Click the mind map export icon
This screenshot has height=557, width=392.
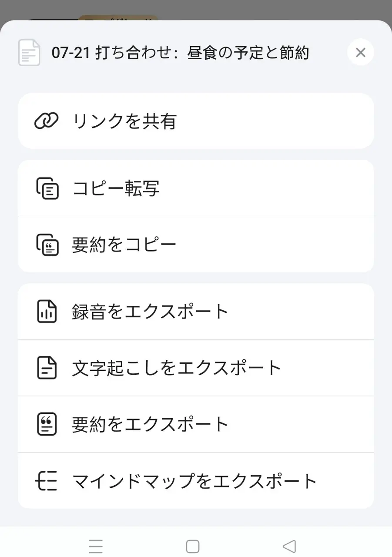(46, 481)
